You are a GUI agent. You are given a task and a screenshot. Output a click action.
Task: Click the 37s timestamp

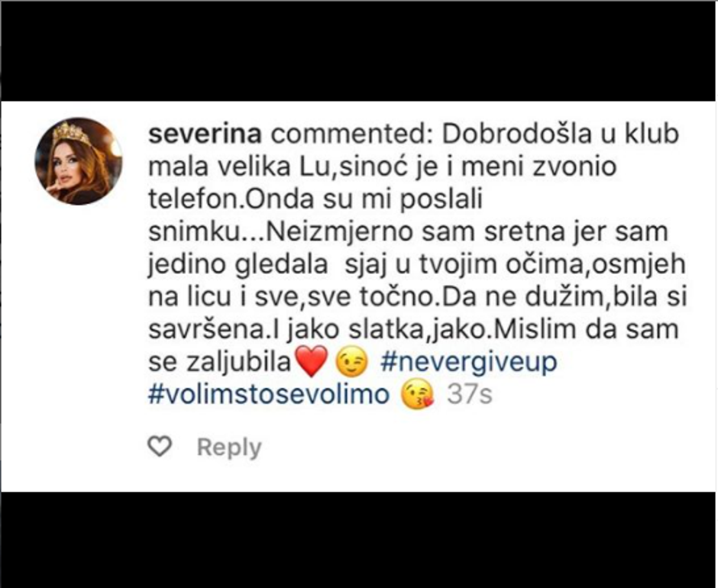pos(469,395)
